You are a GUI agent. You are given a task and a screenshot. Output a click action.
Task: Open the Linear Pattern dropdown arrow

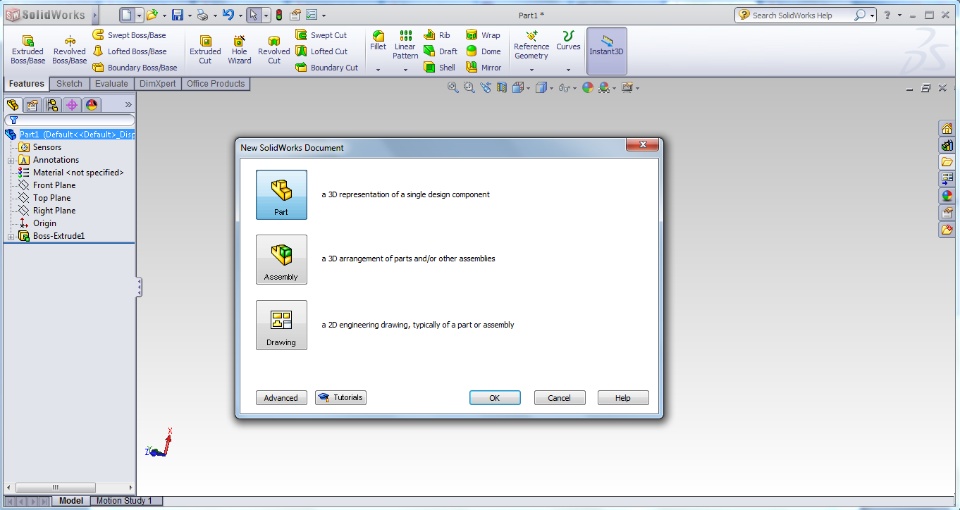point(405,70)
